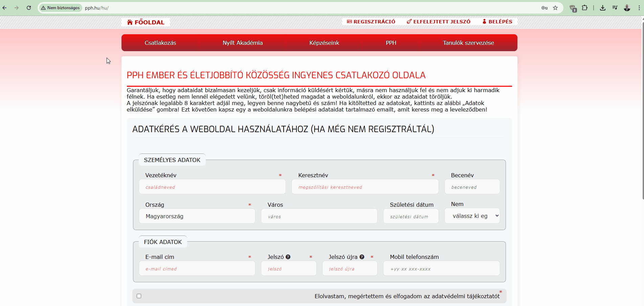
Task: Focus the E-mail cím input field
Action: pyautogui.click(x=197, y=268)
